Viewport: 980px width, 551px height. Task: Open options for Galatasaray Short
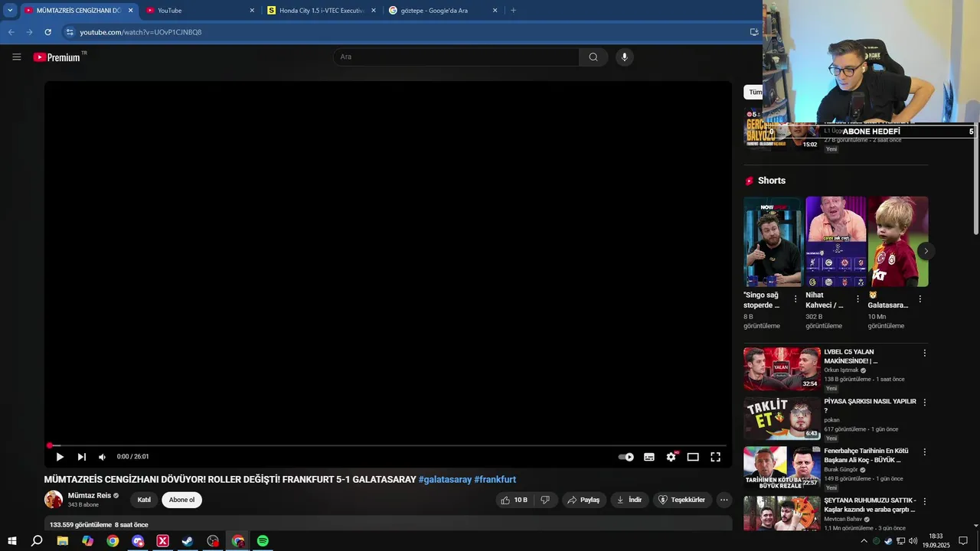(x=920, y=299)
